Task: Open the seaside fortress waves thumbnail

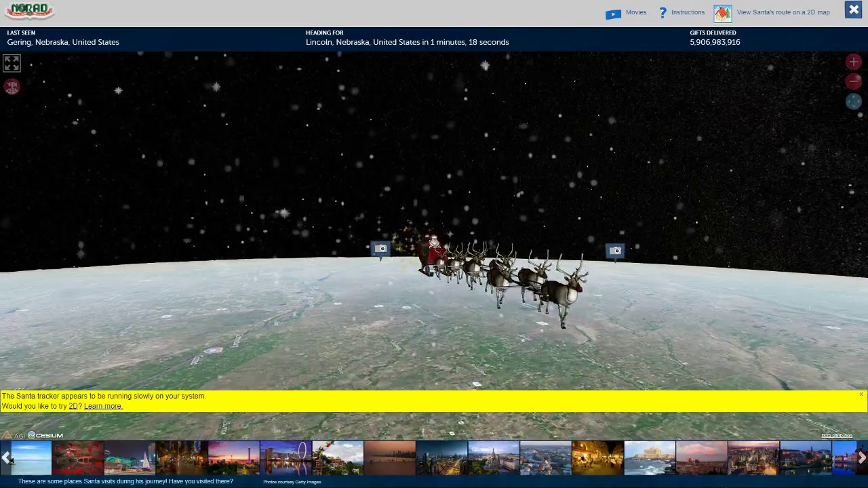Action: 650,457
